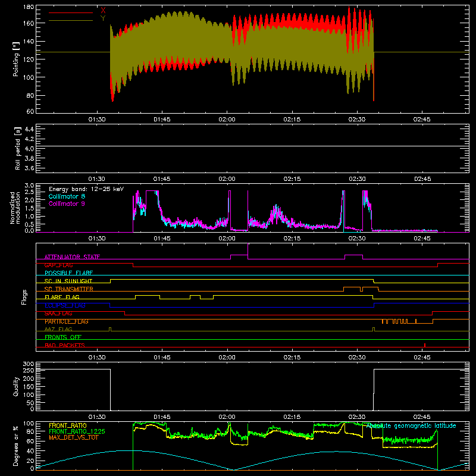
Task: Select the Collimator 8 legend entry
Action: coord(67,196)
